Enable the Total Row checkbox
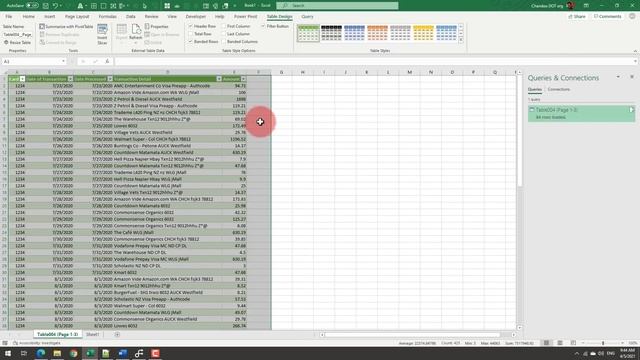640x360 pixels. (x=191, y=34)
